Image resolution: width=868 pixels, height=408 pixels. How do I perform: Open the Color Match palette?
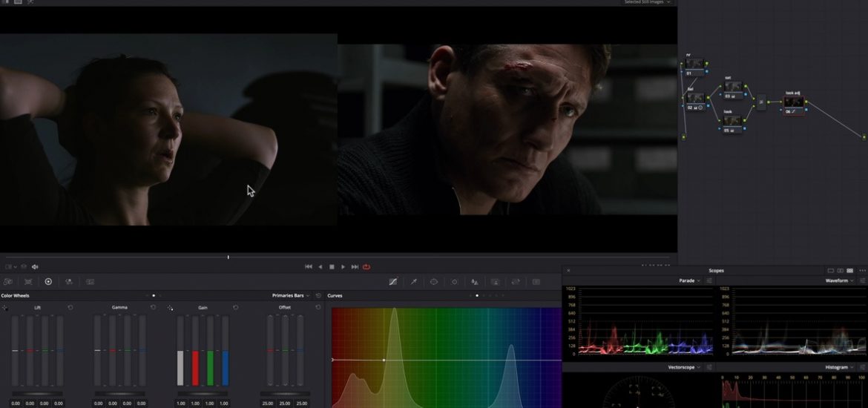28,282
